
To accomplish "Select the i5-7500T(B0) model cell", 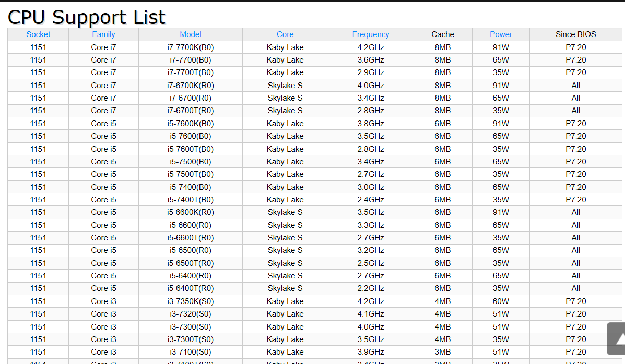I will point(191,174).
